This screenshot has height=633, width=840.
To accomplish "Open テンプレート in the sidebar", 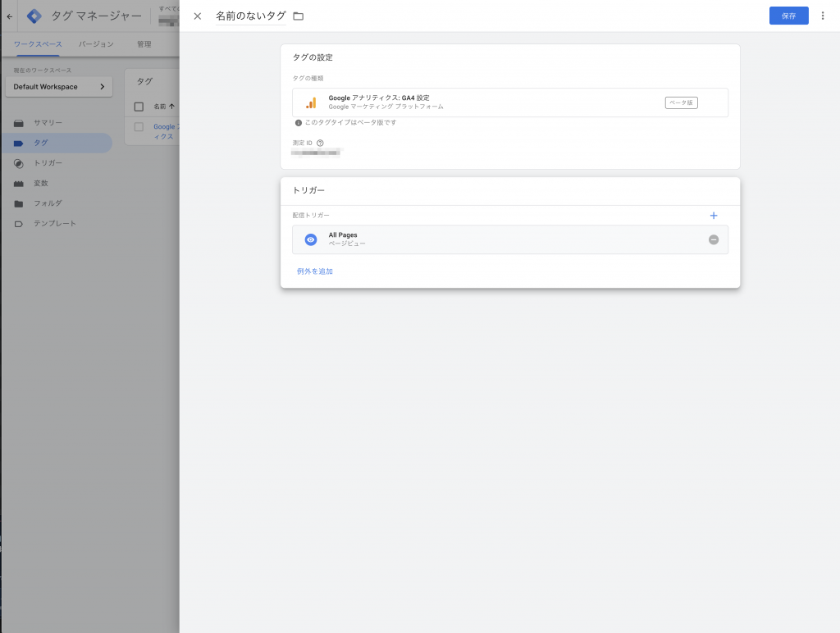I will click(x=57, y=223).
